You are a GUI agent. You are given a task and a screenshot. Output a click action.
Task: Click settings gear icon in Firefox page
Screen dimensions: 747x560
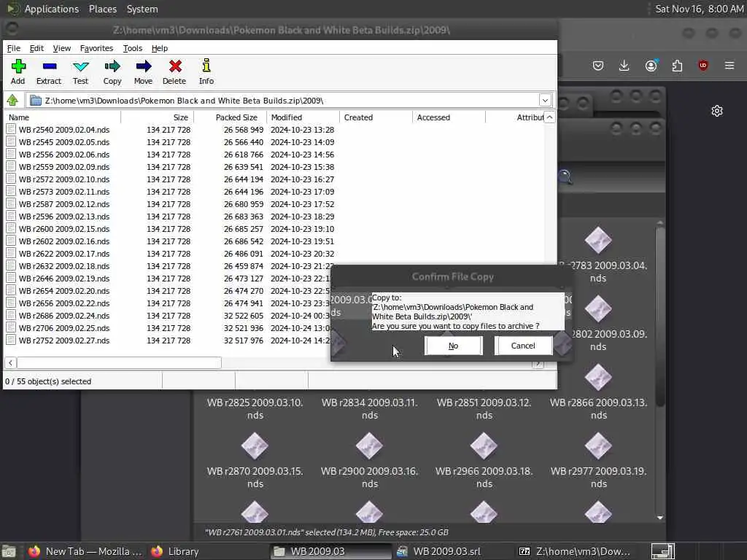pyautogui.click(x=717, y=111)
